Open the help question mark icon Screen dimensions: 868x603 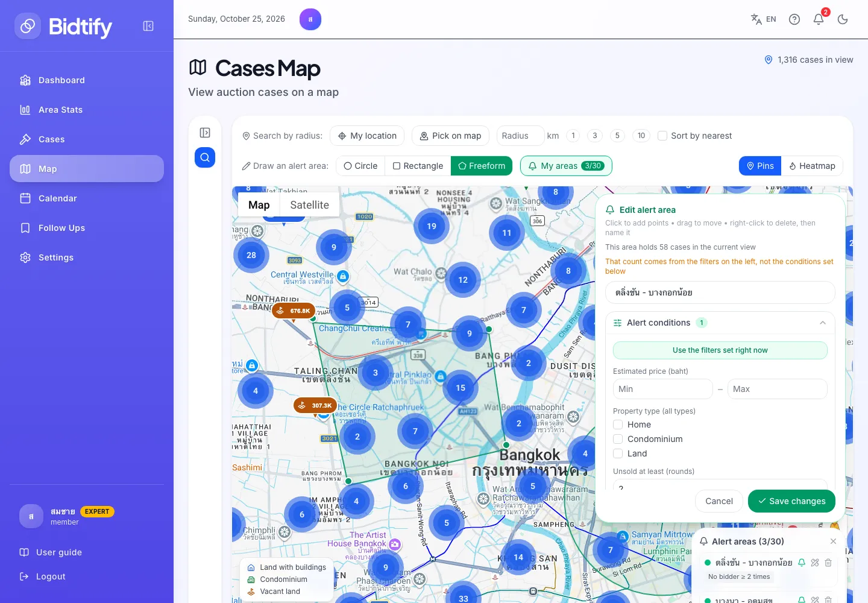pos(794,19)
